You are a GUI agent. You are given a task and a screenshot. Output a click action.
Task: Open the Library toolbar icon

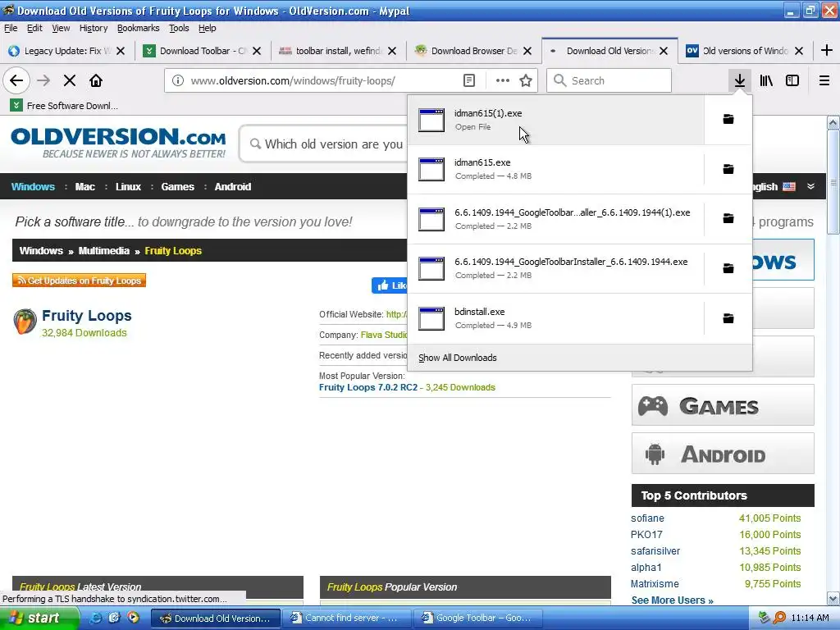point(766,81)
